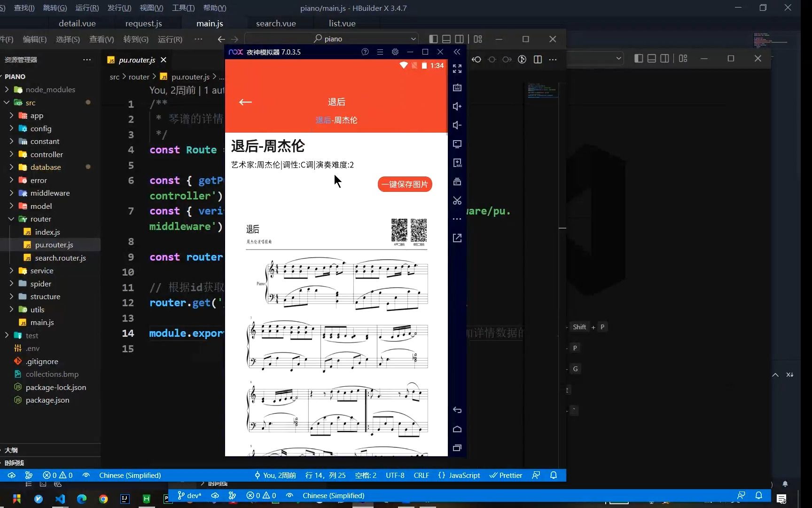Image resolution: width=812 pixels, height=508 pixels.
Task: Open package.json in explorer
Action: pyautogui.click(x=47, y=400)
